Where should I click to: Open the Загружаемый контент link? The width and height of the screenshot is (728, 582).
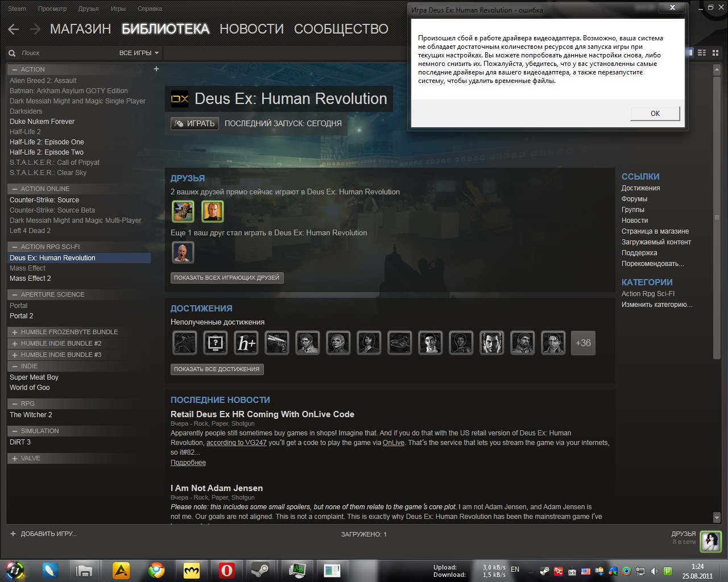point(656,242)
